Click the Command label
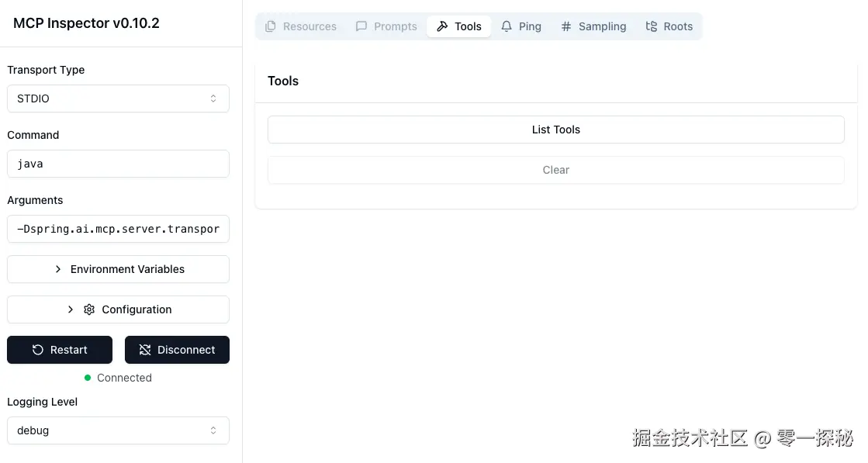 point(33,135)
